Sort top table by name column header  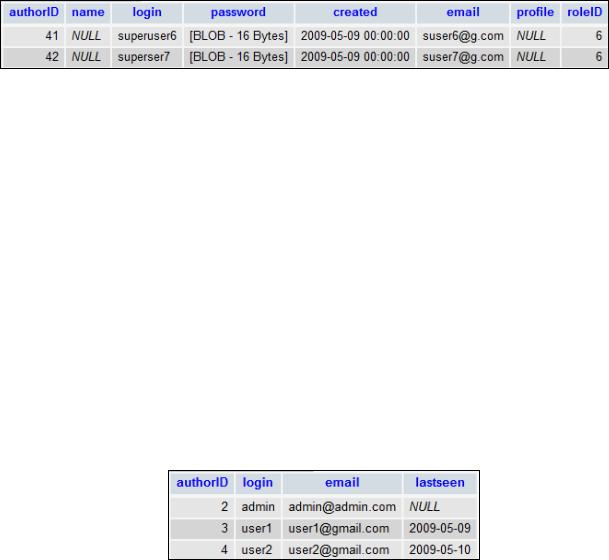coord(88,12)
